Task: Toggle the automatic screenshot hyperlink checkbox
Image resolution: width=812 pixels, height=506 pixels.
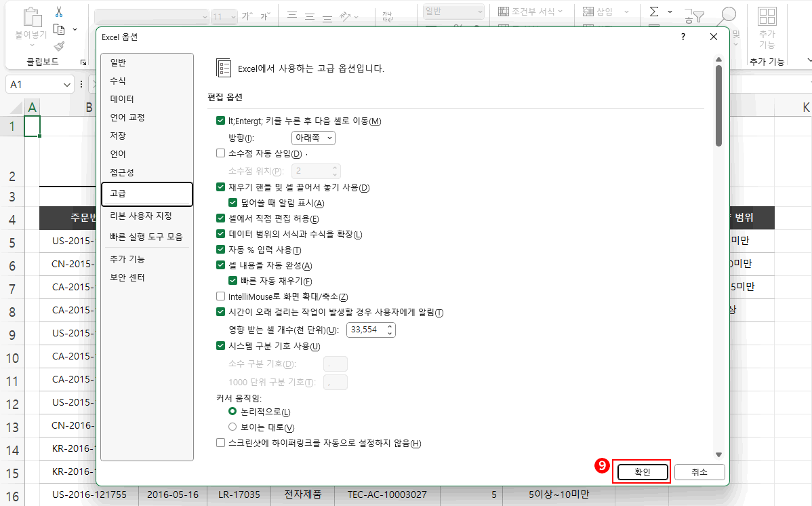Action: pos(220,443)
